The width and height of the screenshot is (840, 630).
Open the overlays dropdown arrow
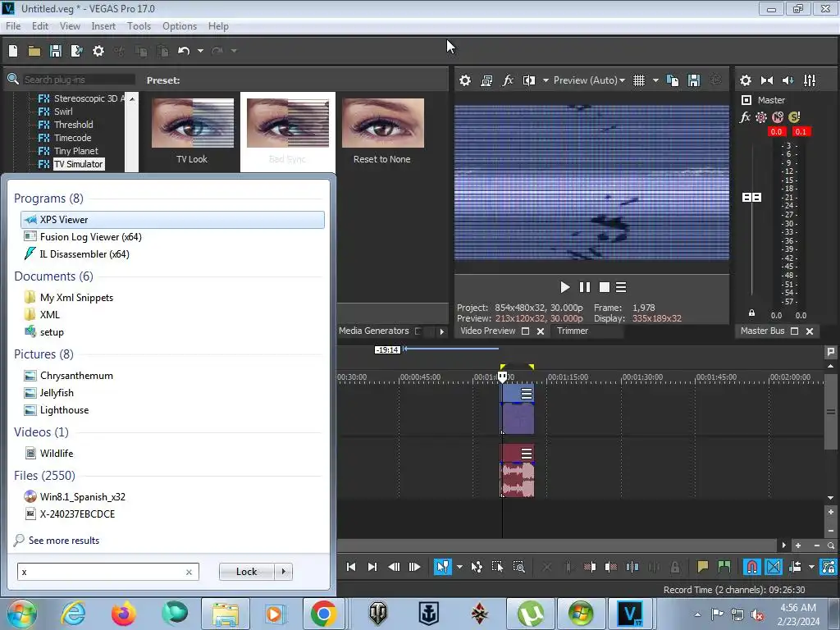[x=655, y=80]
